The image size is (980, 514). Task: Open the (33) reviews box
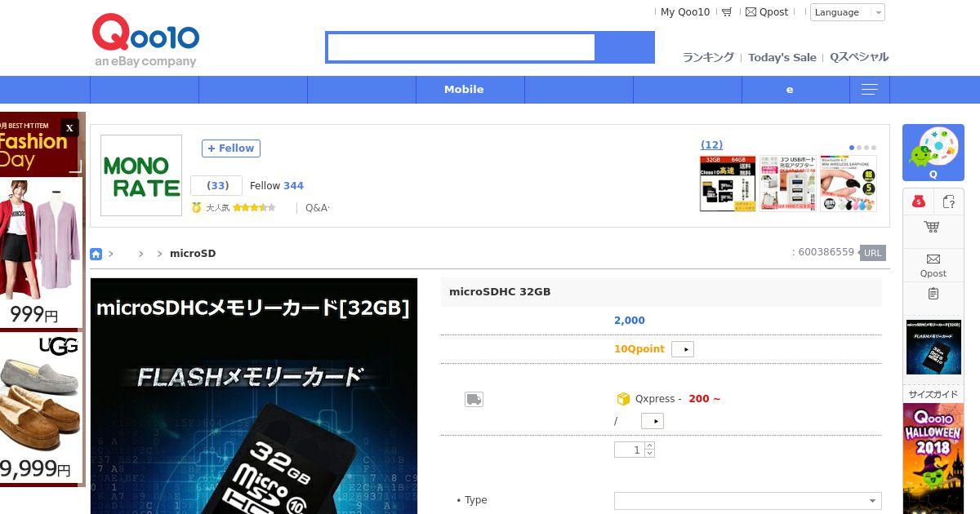pyautogui.click(x=216, y=185)
